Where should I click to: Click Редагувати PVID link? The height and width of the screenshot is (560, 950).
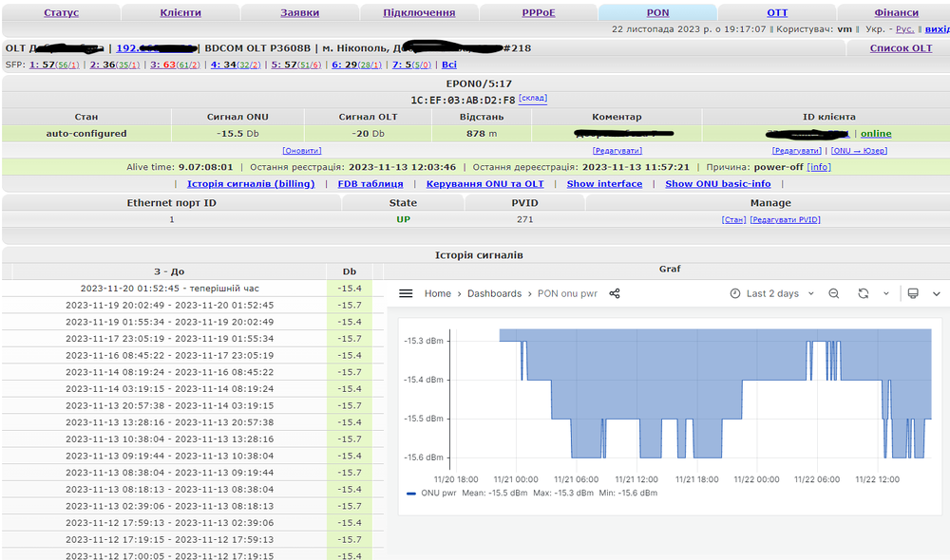click(x=785, y=219)
